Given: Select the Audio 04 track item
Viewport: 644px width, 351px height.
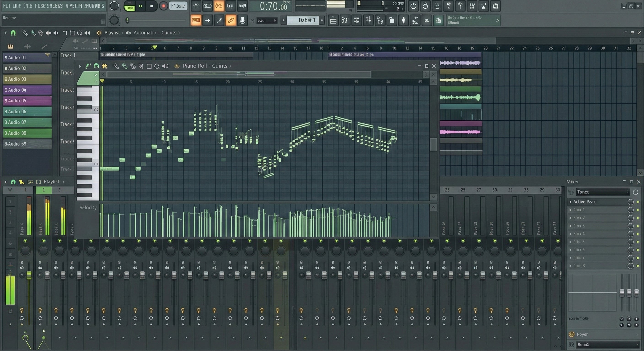Looking at the screenshot, I should (27, 90).
